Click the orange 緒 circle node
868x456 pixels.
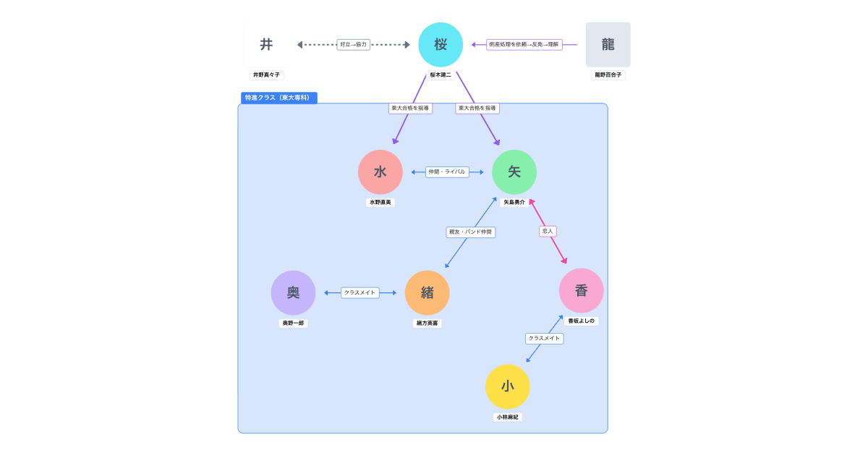coord(427,293)
